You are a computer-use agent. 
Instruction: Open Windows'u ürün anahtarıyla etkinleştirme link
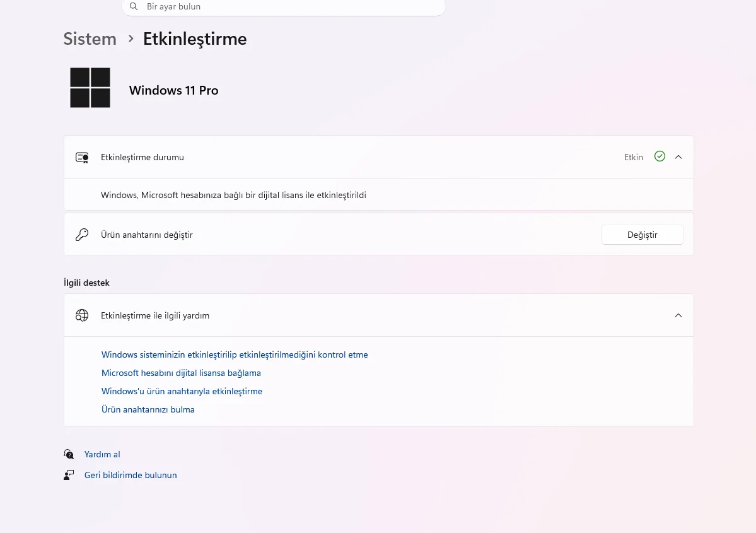click(x=182, y=391)
